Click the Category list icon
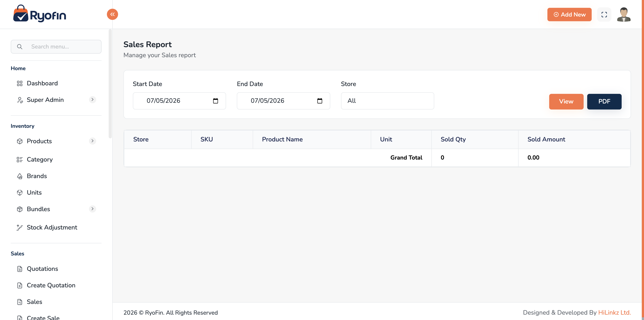 tap(20, 159)
